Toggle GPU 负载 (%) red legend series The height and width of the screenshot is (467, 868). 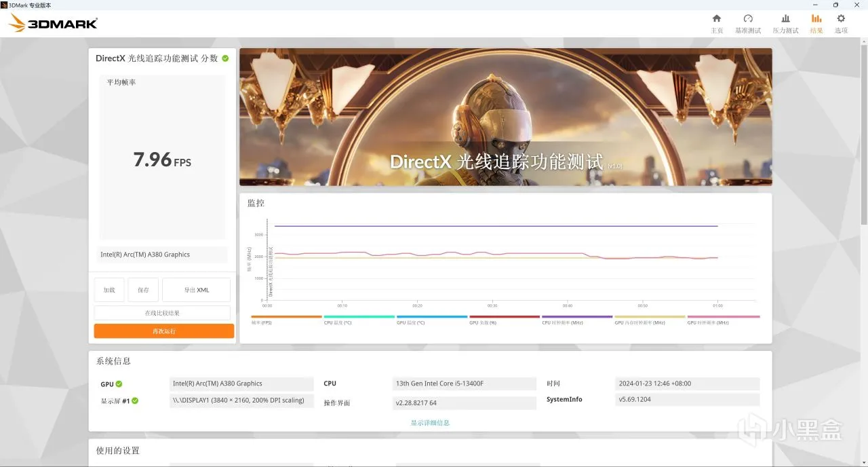505,319
